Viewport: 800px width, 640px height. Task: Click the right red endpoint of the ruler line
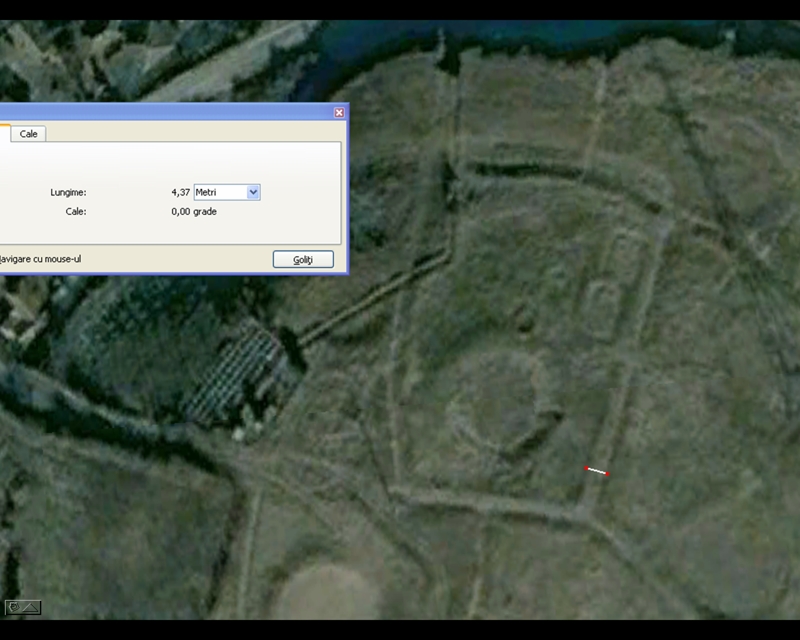[x=606, y=473]
